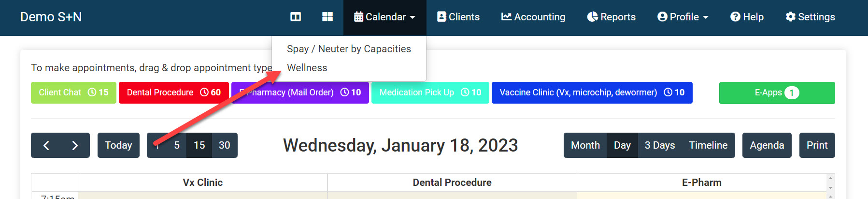The height and width of the screenshot is (199, 868).
Task: Pick the red Dental Procedure appointment type
Action: 173,92
